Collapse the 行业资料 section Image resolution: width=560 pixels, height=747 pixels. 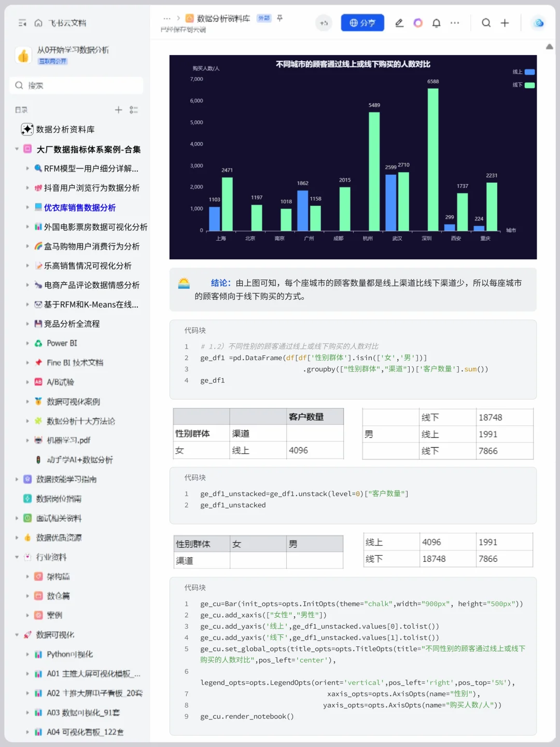coord(17,557)
